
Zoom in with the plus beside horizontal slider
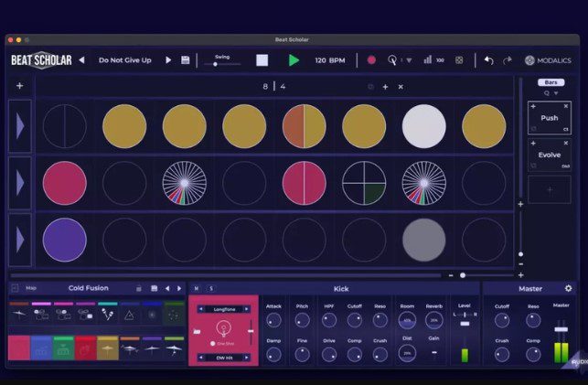[x=521, y=275]
